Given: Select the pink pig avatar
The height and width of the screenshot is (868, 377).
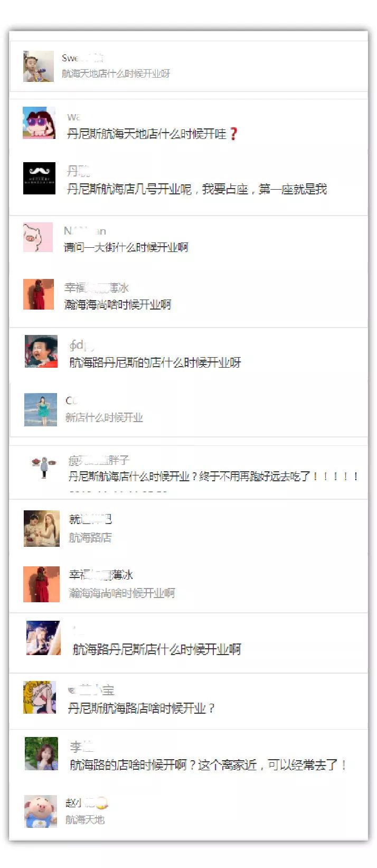Looking at the screenshot, I should coord(38,237).
